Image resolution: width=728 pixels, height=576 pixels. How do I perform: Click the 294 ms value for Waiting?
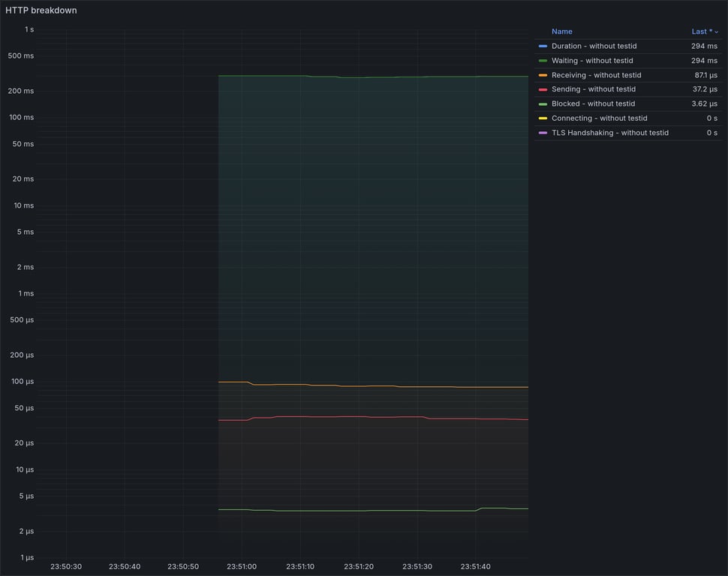[704, 60]
